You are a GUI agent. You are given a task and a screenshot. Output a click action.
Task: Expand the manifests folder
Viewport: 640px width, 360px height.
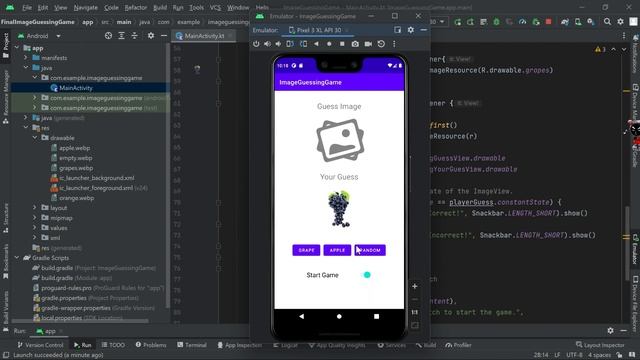26,58
